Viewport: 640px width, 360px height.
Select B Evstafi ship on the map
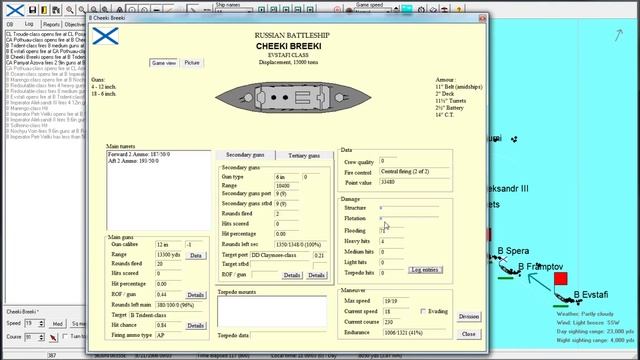point(591,295)
